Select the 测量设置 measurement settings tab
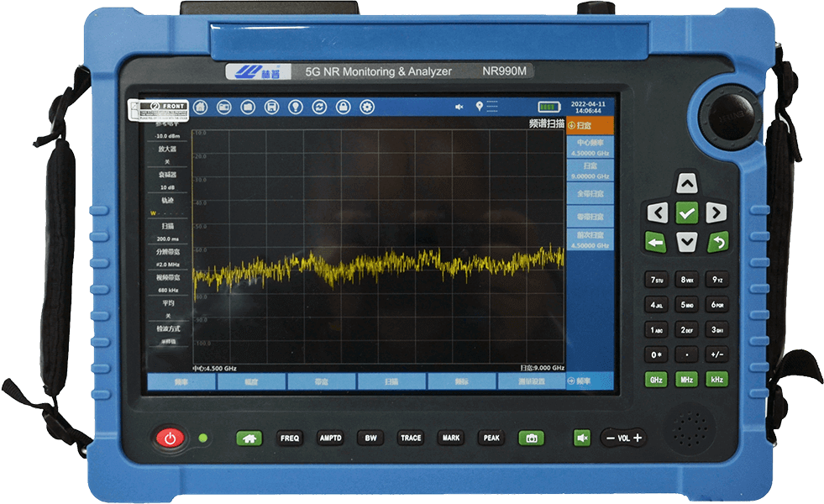 pyautogui.click(x=531, y=381)
